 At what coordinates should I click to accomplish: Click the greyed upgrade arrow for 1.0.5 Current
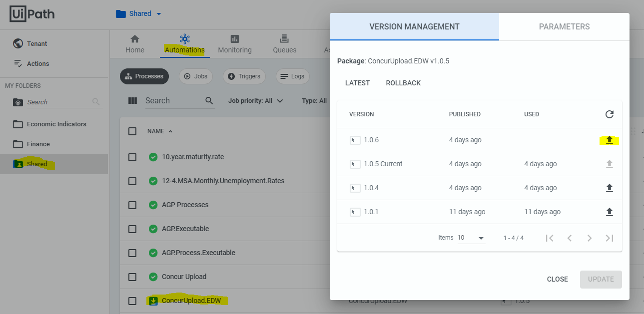pos(609,164)
